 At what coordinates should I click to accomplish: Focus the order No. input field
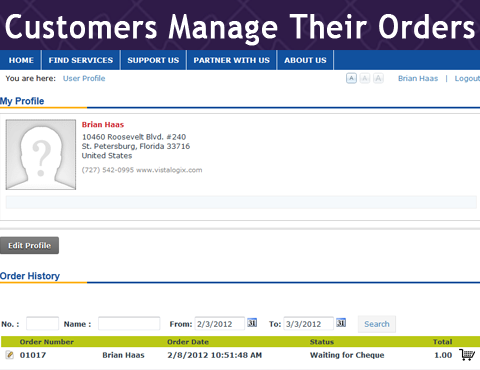coord(42,324)
